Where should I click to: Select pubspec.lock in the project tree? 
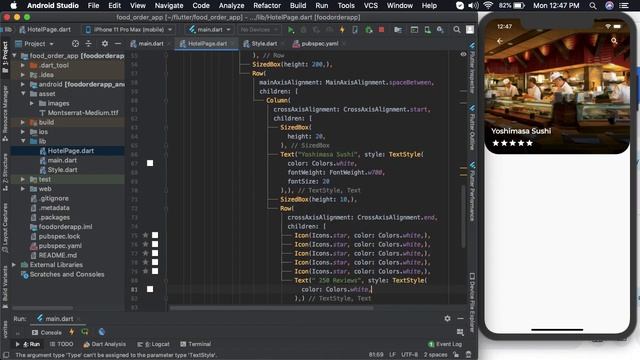59,236
